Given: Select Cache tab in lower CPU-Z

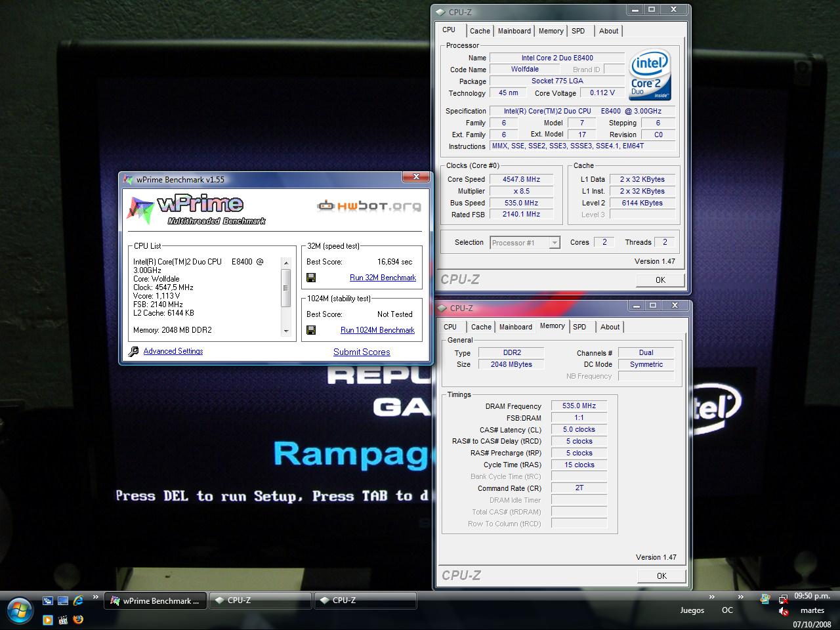Looking at the screenshot, I should click(481, 327).
